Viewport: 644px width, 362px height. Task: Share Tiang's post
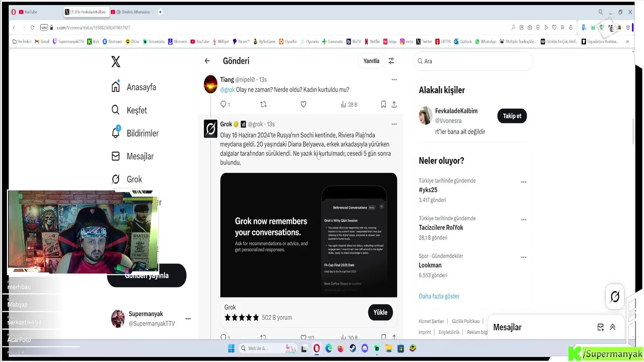coord(394,105)
